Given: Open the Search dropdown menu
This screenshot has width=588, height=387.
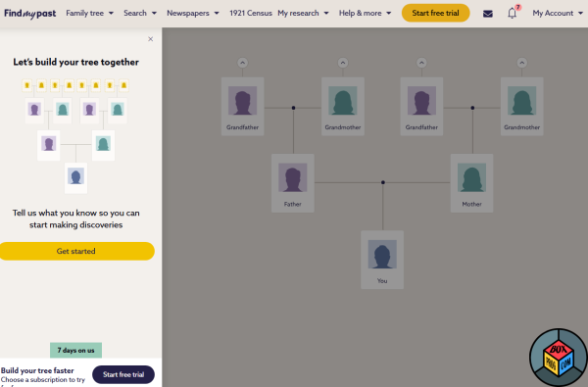Looking at the screenshot, I should coord(140,13).
